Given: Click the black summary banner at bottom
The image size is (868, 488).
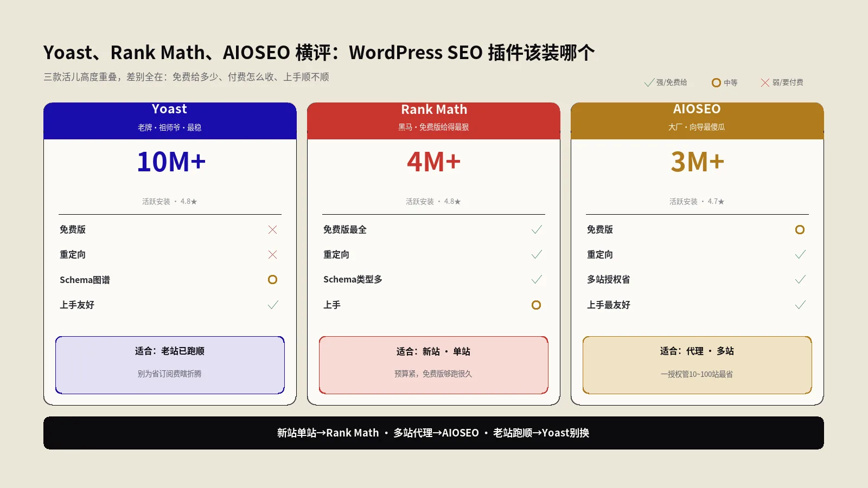Looking at the screenshot, I should pos(433,433).
